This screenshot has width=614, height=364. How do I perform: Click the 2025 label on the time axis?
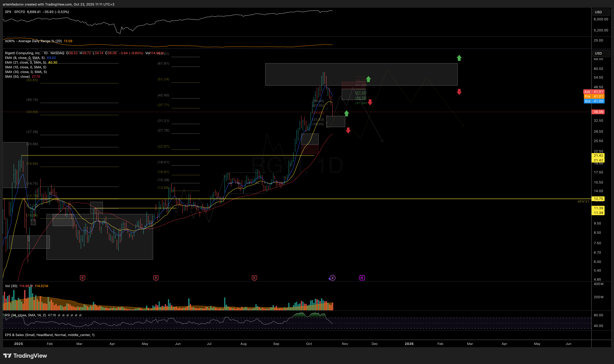click(x=18, y=344)
